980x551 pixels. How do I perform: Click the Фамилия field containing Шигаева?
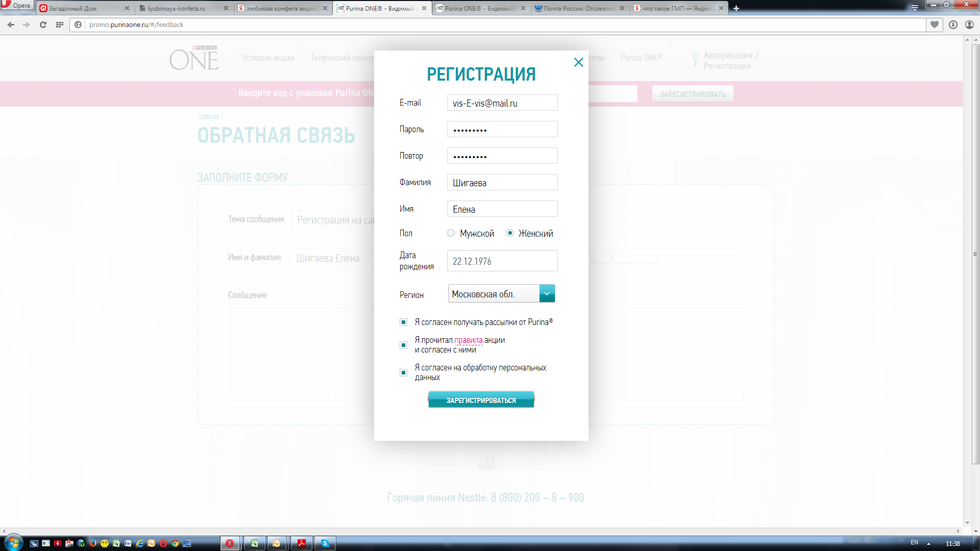pos(502,182)
